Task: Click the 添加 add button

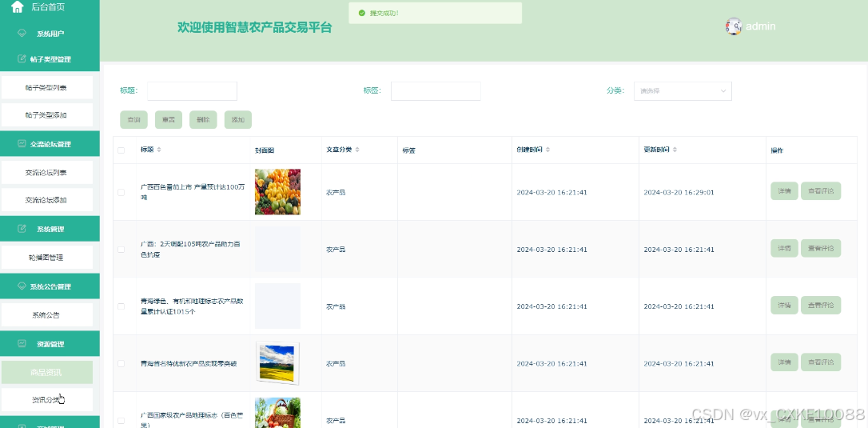Action: pos(238,120)
